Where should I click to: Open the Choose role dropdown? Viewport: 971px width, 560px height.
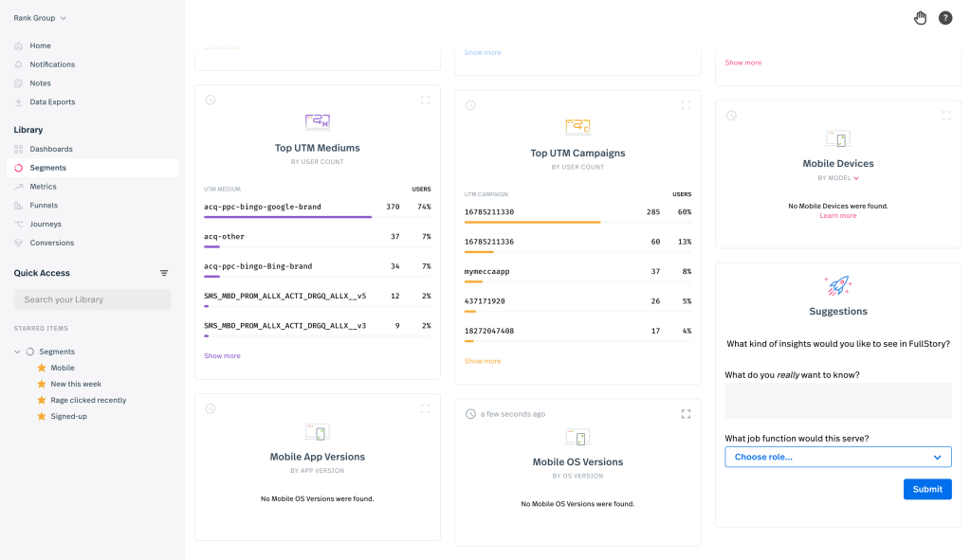pyautogui.click(x=837, y=457)
